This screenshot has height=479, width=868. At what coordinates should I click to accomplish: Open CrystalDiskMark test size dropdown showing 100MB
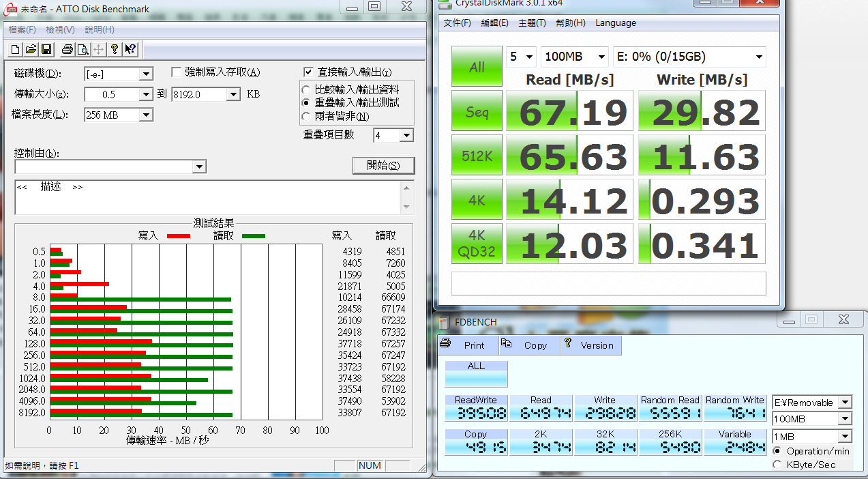point(575,57)
